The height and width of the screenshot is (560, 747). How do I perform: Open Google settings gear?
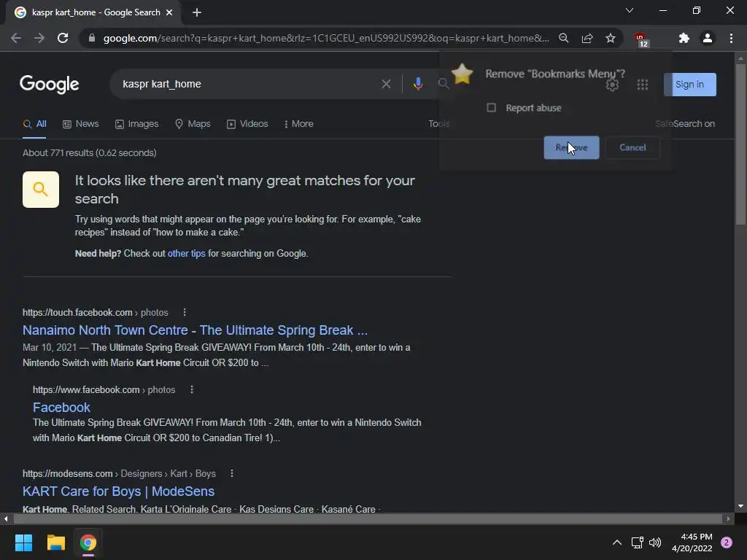click(612, 85)
